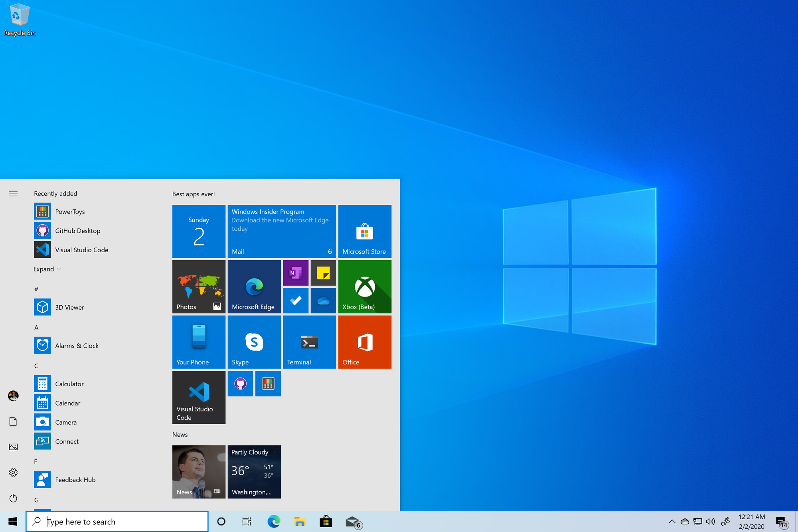Click the letter C section header
Image resolution: width=798 pixels, height=532 pixels.
[36, 366]
